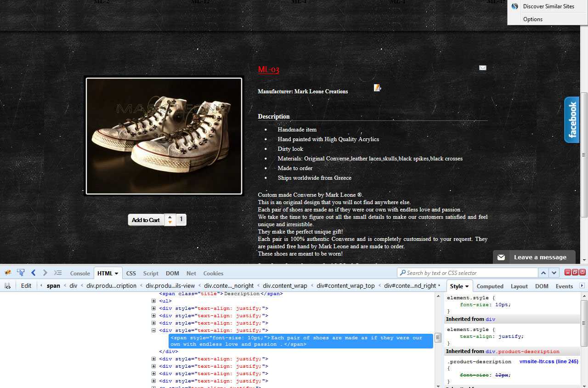The width and height of the screenshot is (588, 388).
Task: Click the Style panel vertical scrollbar handle
Action: point(584,323)
